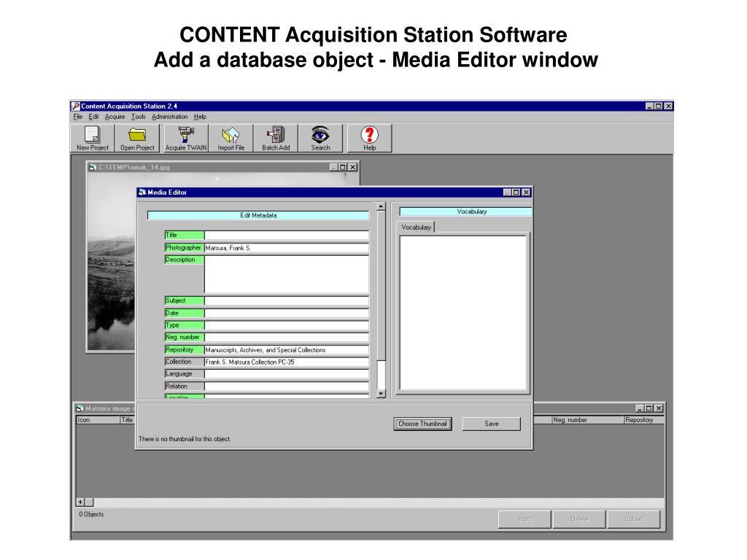This screenshot has width=747, height=560.
Task: Click the "0 Objects" status text
Action: (91, 514)
